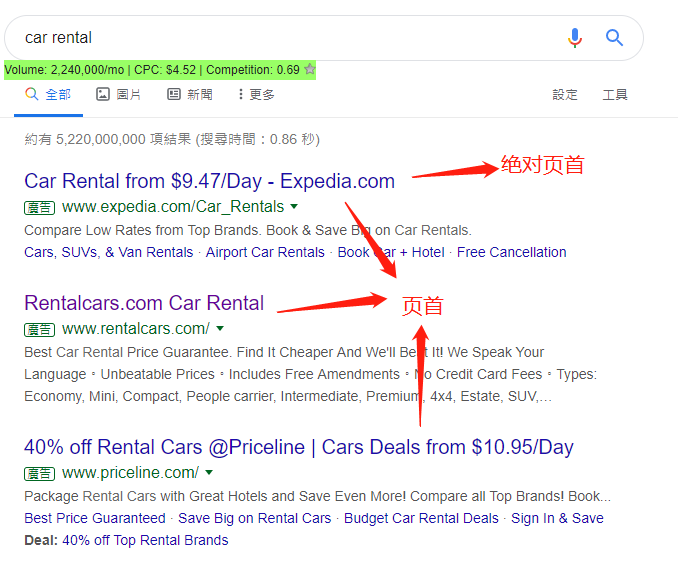Click the www.rentalcars.com/ URL text
This screenshot has height=572, width=678.
tap(136, 329)
